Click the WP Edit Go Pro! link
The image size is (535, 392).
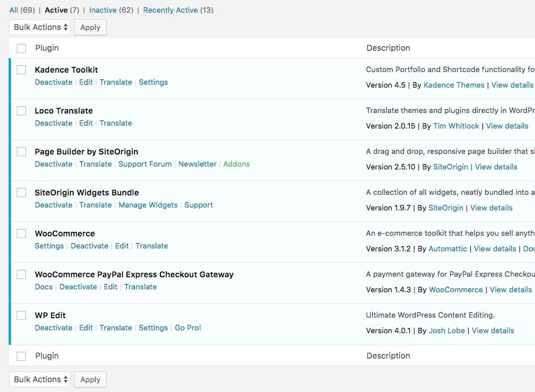pos(188,327)
